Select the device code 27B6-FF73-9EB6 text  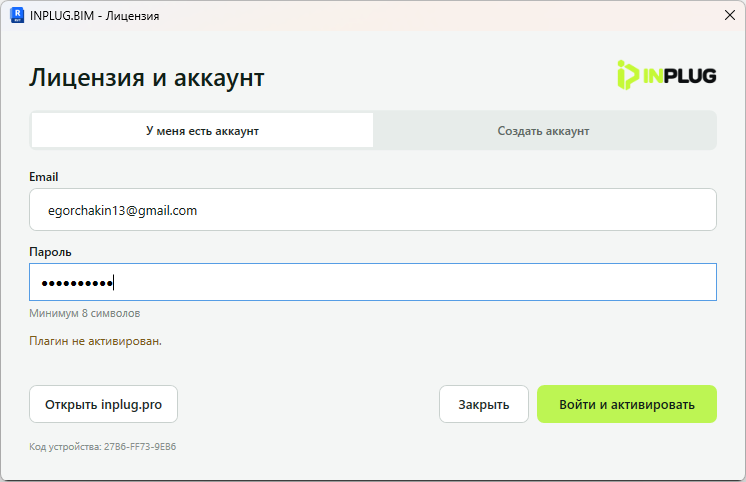[140, 447]
